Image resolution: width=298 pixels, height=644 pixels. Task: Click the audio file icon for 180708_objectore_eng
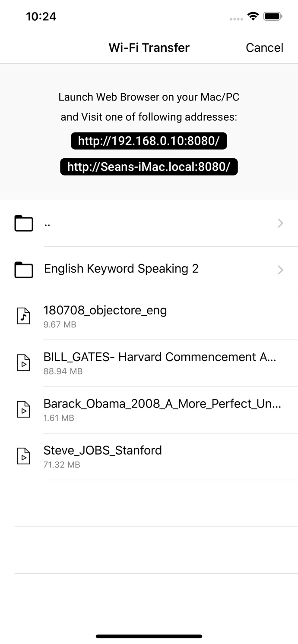tap(24, 316)
